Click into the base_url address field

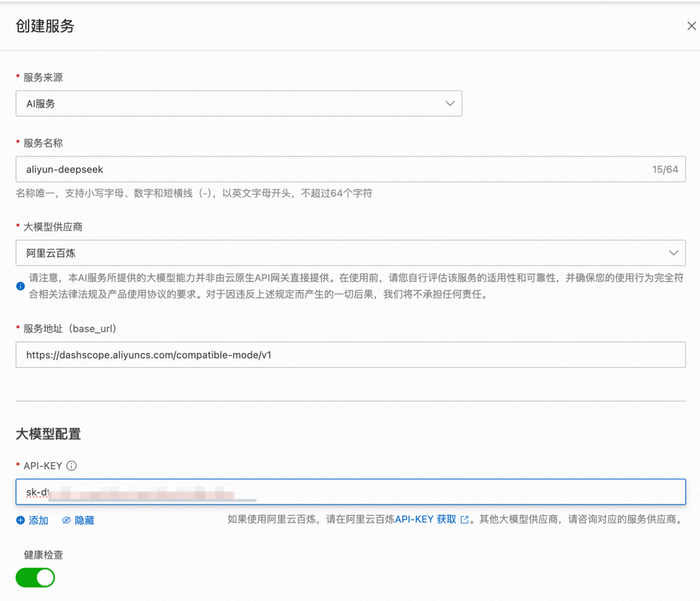pyautogui.click(x=350, y=355)
